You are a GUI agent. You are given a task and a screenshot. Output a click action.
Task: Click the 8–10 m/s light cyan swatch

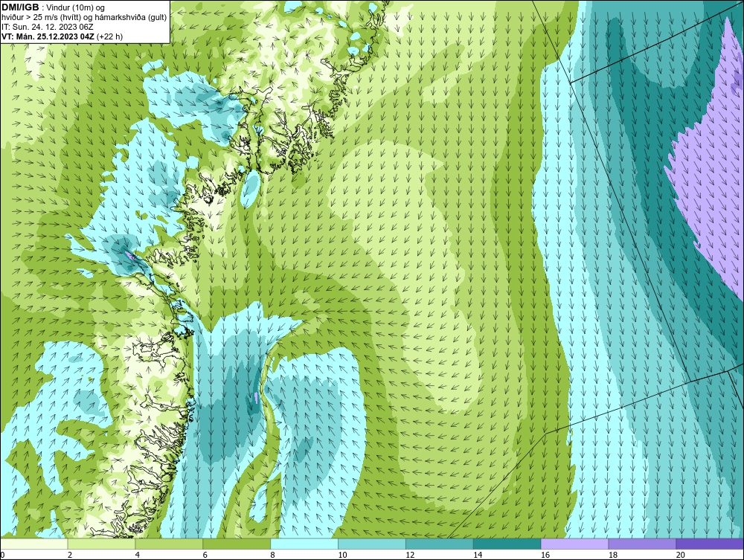[x=304, y=544]
